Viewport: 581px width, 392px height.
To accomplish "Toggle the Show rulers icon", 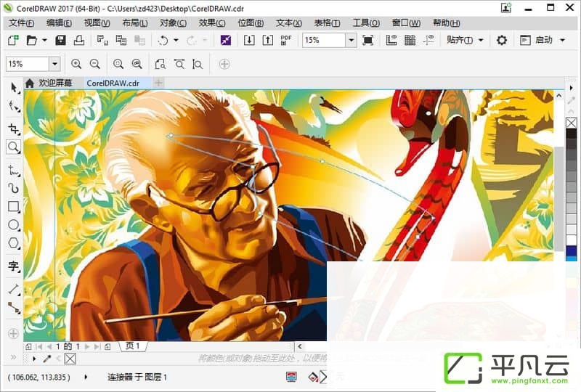I will [391, 40].
